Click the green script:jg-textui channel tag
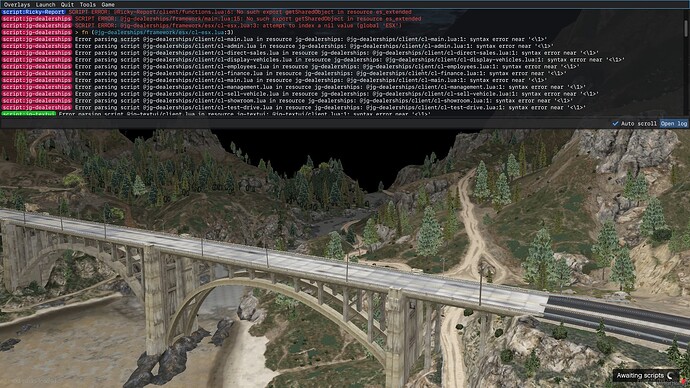This screenshot has width=690, height=388. coord(29,114)
